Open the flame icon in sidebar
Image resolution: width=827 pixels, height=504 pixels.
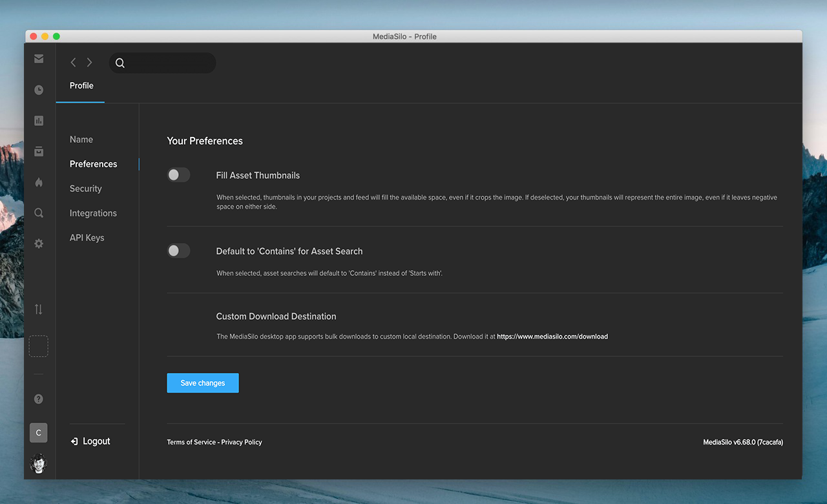point(39,182)
